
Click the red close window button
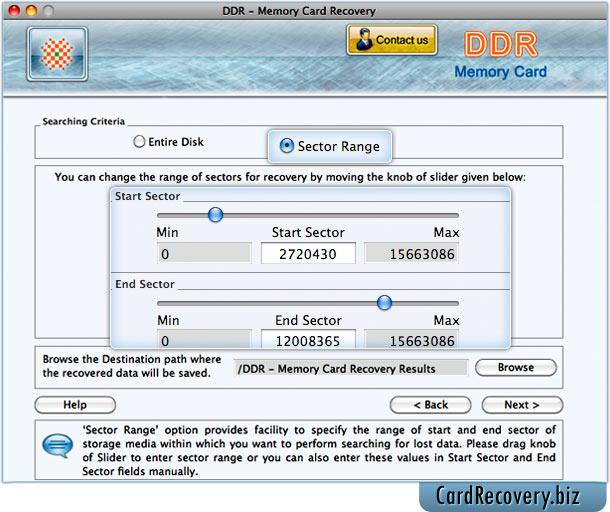point(14,11)
